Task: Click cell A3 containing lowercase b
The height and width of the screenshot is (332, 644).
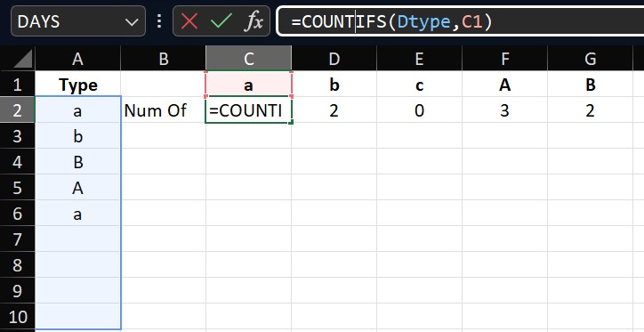Action: click(x=77, y=136)
